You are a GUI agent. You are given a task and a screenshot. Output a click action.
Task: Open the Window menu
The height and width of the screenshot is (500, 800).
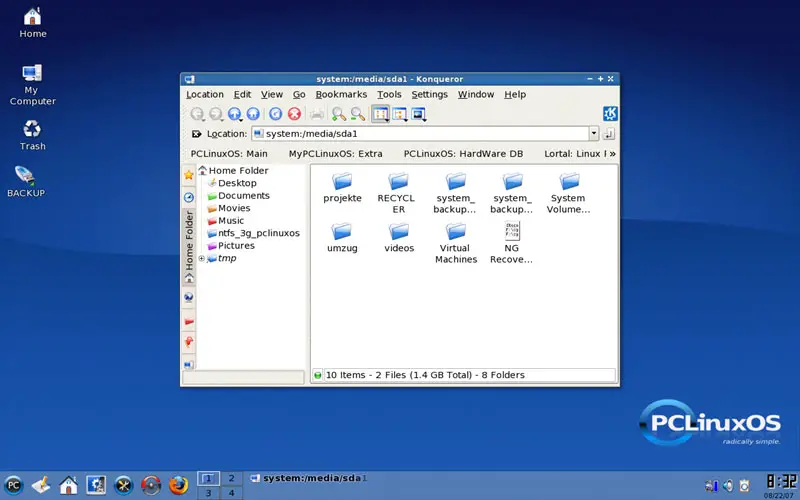(476, 94)
